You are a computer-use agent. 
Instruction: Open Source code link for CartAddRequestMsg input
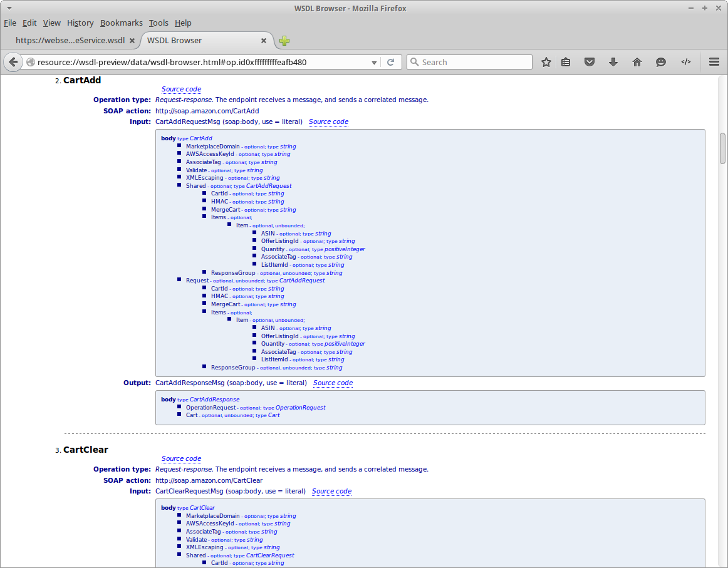328,121
